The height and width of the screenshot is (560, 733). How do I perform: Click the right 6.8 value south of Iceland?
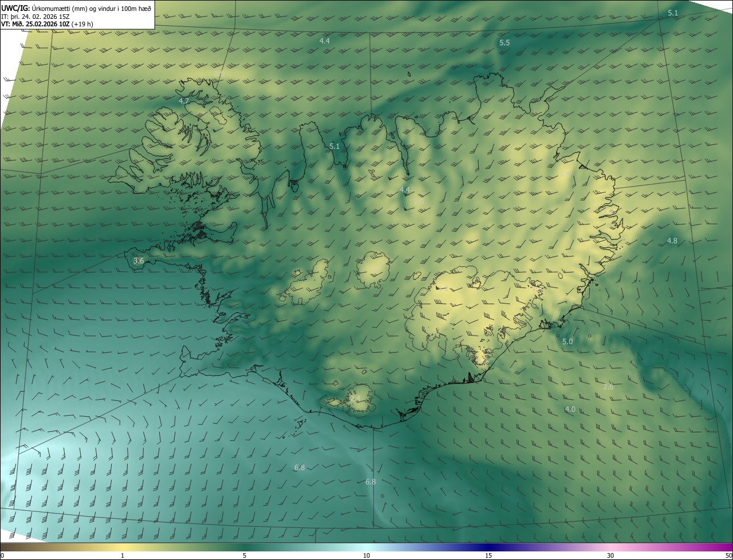click(x=371, y=482)
